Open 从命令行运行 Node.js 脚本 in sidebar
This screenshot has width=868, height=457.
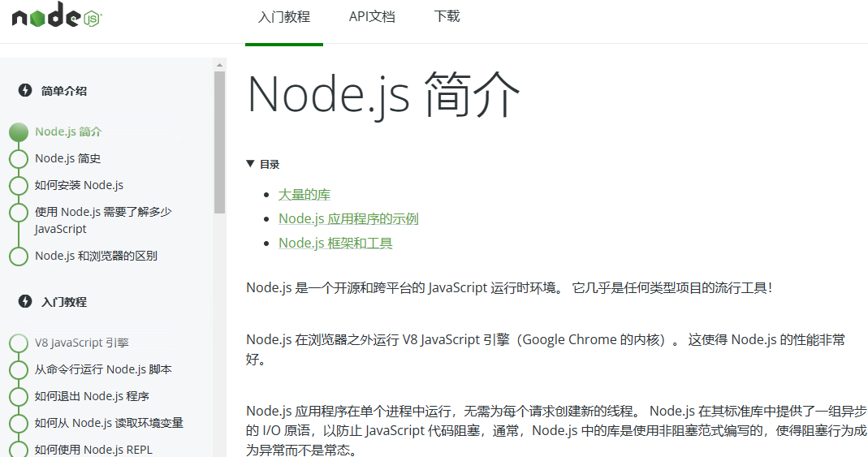coord(103,369)
